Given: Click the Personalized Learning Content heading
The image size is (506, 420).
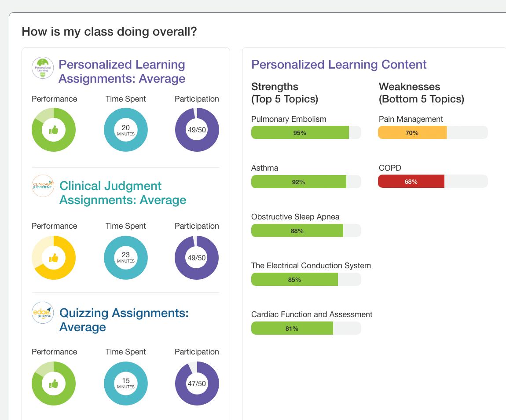Looking at the screenshot, I should (x=339, y=64).
